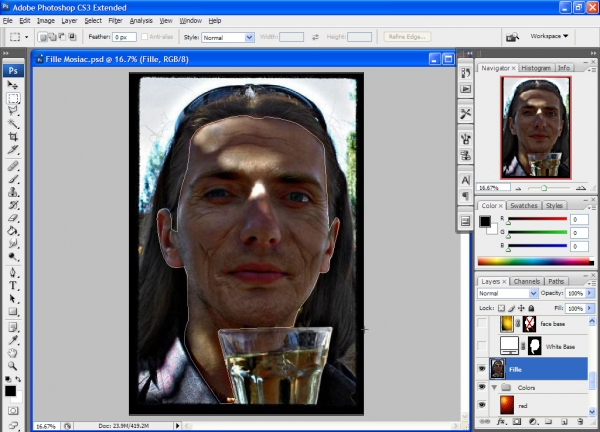
Task: Open the layer blend mode dropdown
Action: pos(533,293)
